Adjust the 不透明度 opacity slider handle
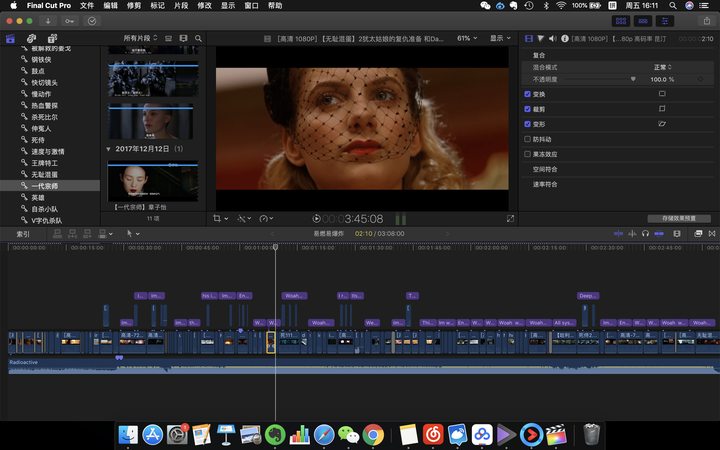720x450 pixels. pyautogui.click(x=633, y=79)
